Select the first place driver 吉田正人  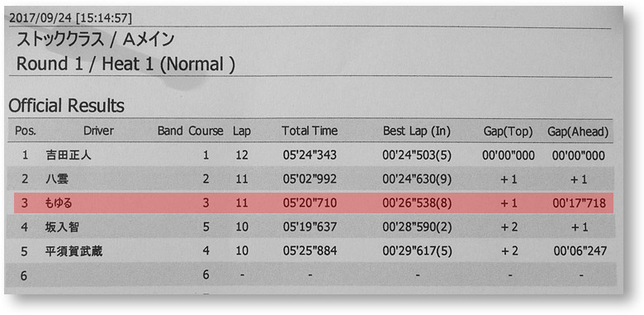point(69,155)
